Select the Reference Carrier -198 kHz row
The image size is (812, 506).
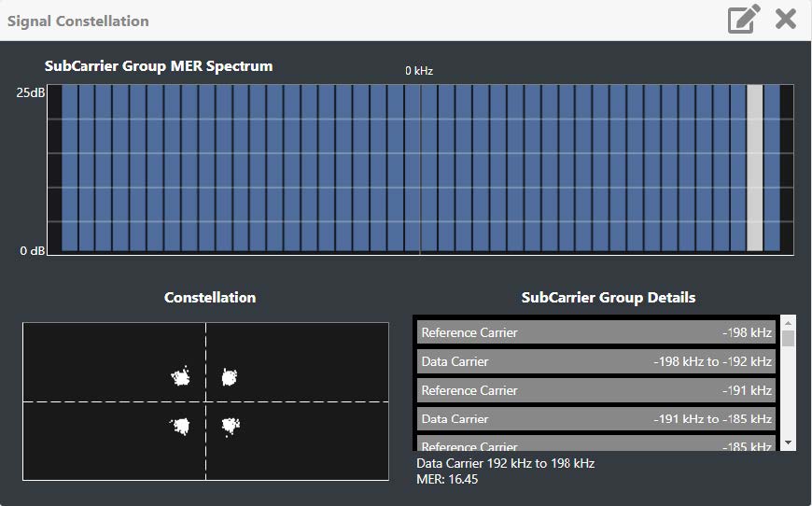(x=595, y=332)
